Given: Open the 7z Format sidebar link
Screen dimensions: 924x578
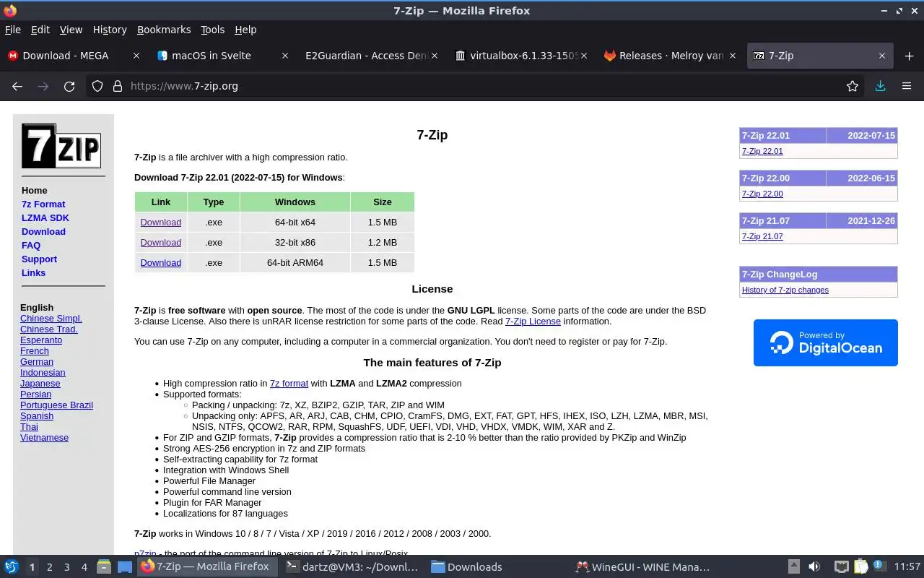Looking at the screenshot, I should tap(43, 204).
